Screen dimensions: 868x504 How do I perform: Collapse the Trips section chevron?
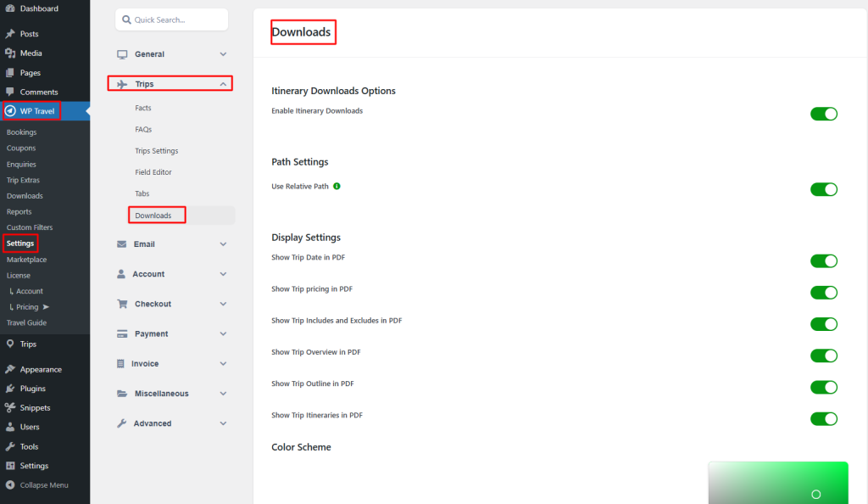(x=223, y=84)
